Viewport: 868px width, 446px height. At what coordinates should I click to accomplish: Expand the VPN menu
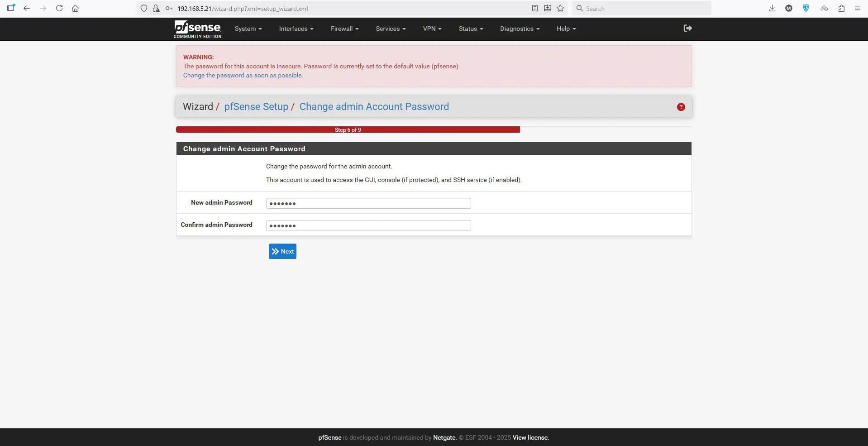[x=432, y=29]
